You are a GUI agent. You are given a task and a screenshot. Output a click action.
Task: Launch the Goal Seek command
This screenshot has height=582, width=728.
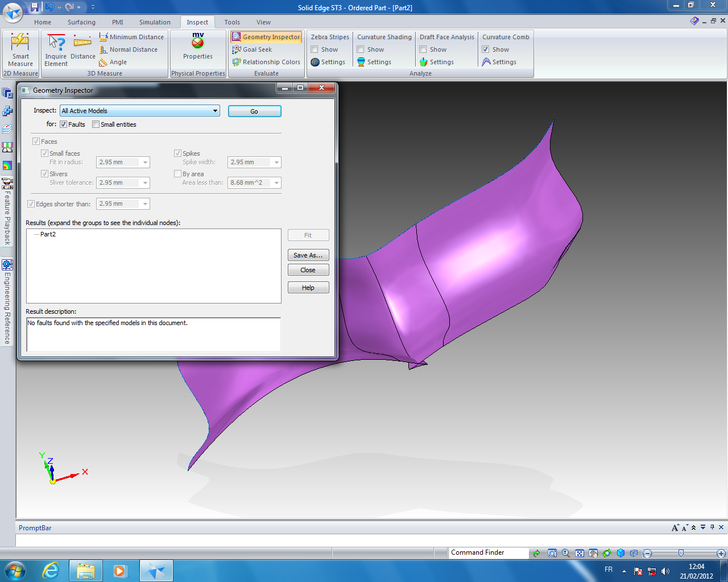coord(252,49)
